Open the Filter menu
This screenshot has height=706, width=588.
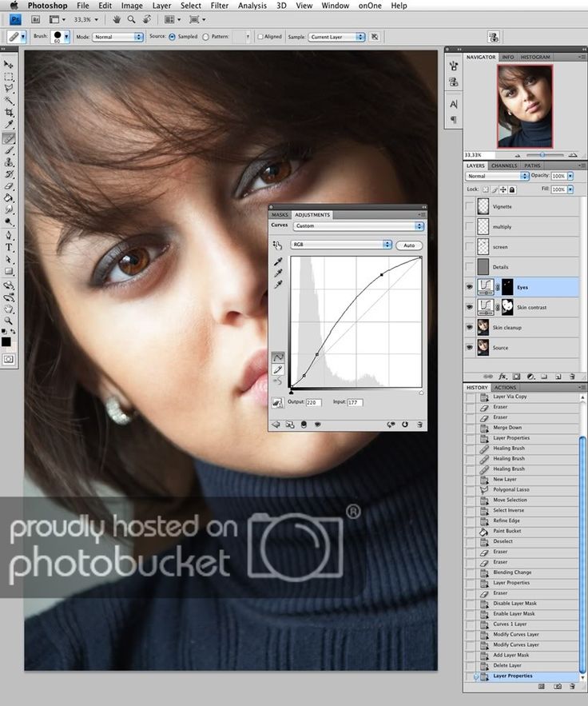pyautogui.click(x=220, y=6)
